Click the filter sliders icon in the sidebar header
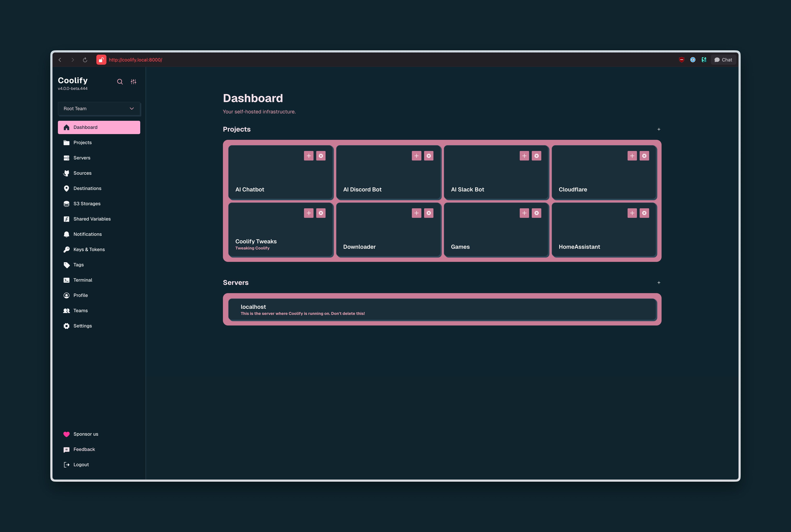The image size is (791, 532). pos(133,82)
